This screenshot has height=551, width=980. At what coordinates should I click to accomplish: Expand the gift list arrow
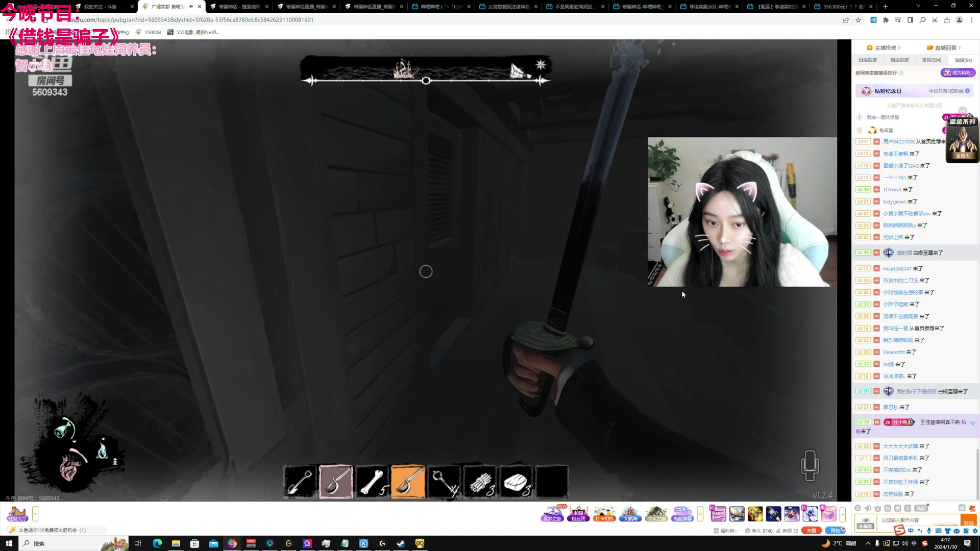coord(843,514)
